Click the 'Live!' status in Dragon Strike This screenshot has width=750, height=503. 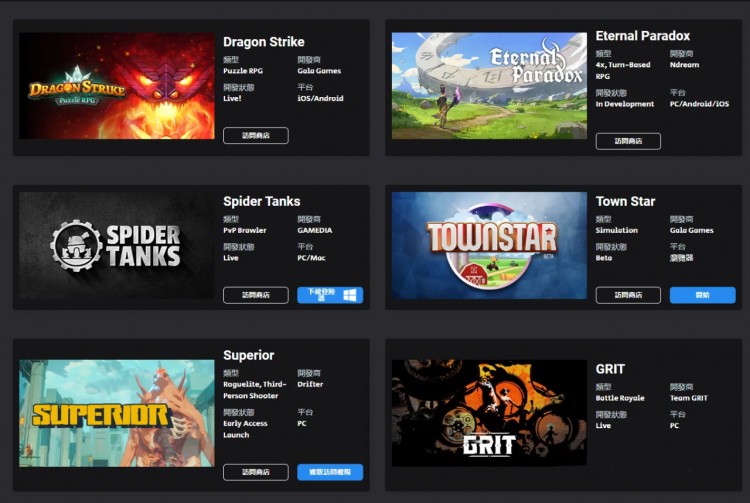pyautogui.click(x=232, y=98)
